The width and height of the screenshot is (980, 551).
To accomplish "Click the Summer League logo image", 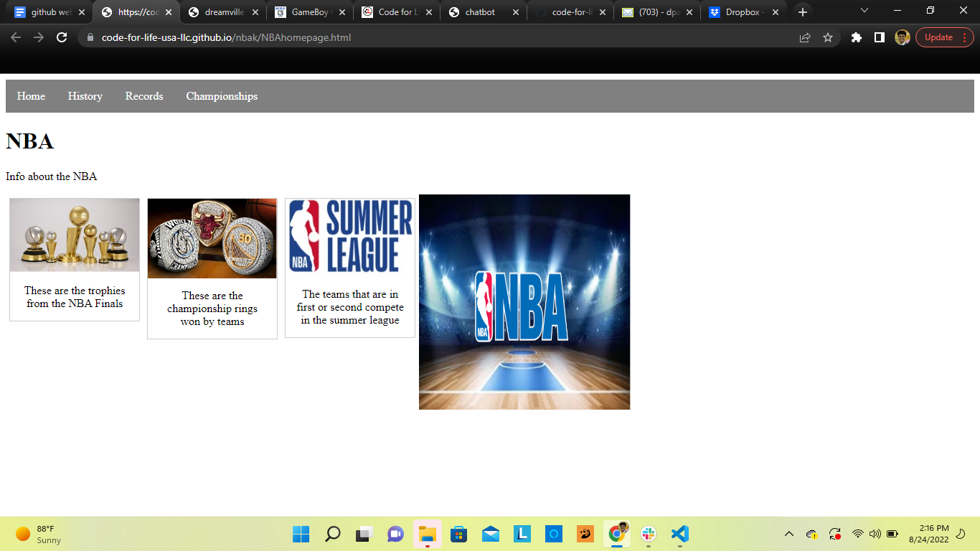I will click(350, 237).
